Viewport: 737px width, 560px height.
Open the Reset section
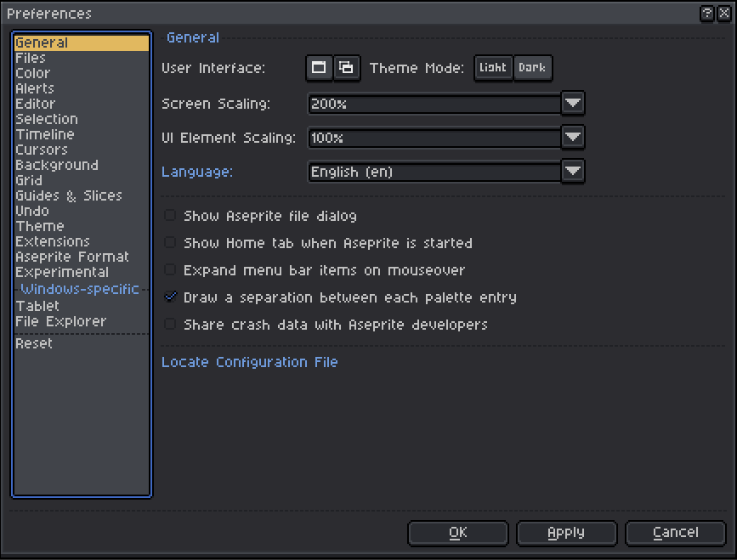82,343
